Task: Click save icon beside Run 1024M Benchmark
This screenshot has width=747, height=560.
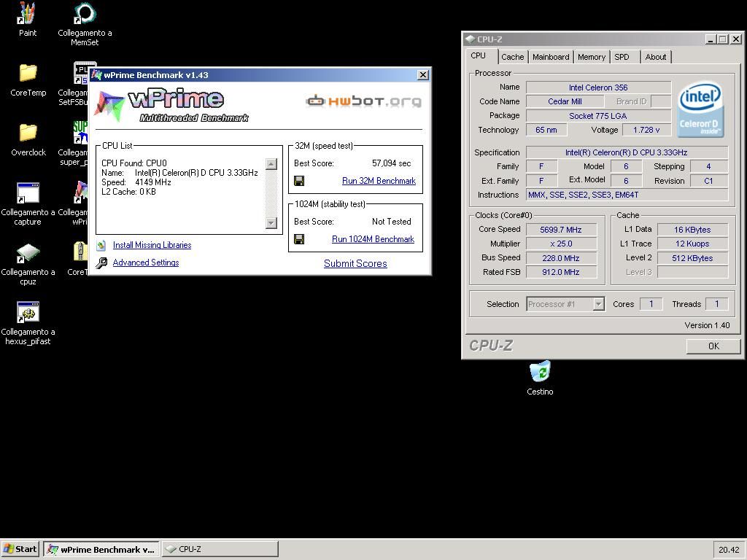Action: tap(299, 239)
